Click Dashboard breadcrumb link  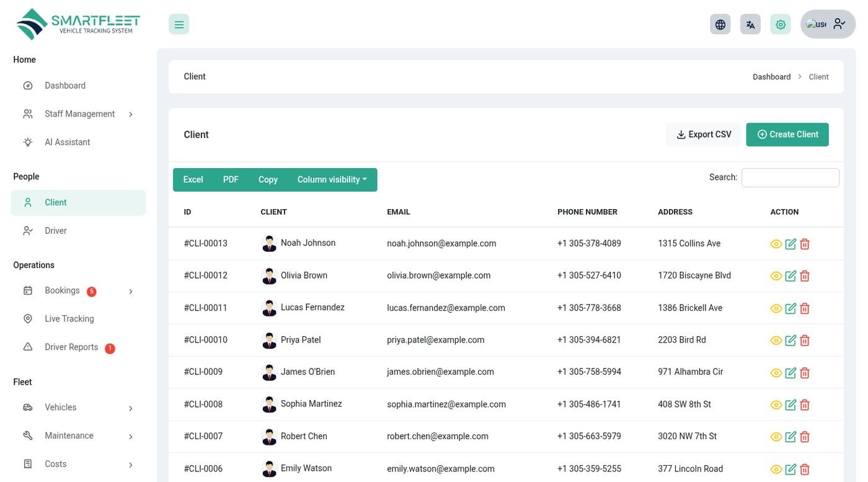click(771, 77)
